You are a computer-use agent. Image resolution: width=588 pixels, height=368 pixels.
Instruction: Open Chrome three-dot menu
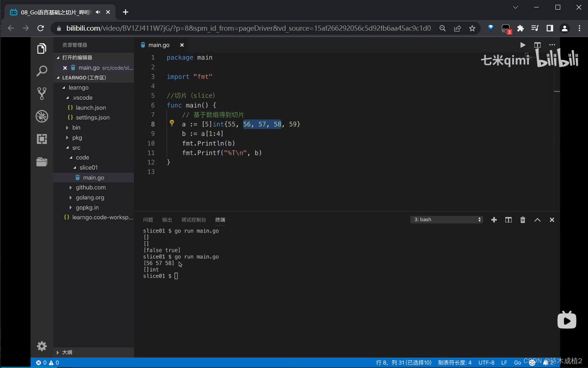click(579, 28)
